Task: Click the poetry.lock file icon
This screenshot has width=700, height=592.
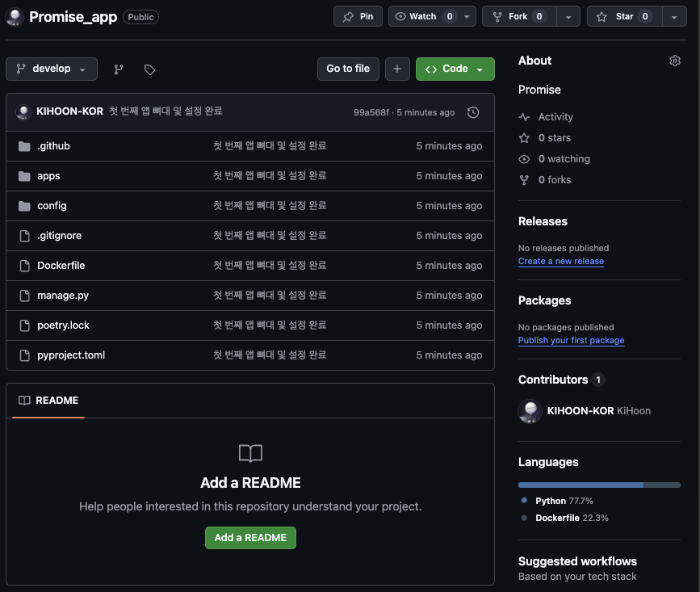Action: pyautogui.click(x=25, y=325)
